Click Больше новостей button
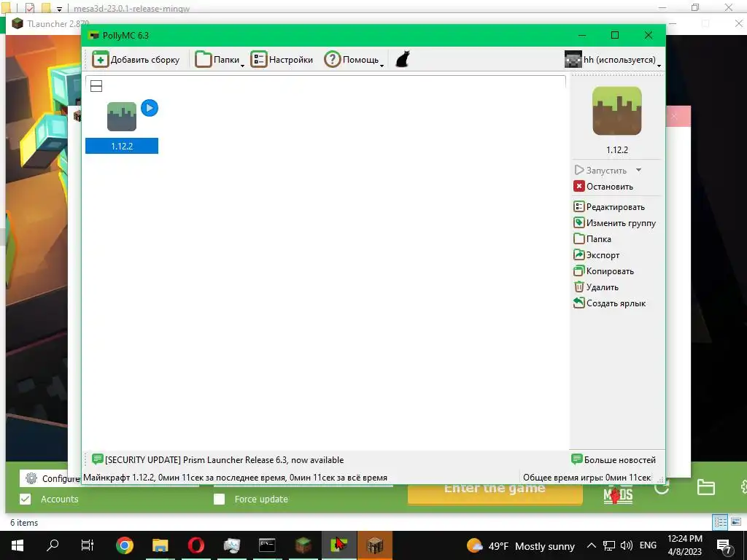 point(613,460)
